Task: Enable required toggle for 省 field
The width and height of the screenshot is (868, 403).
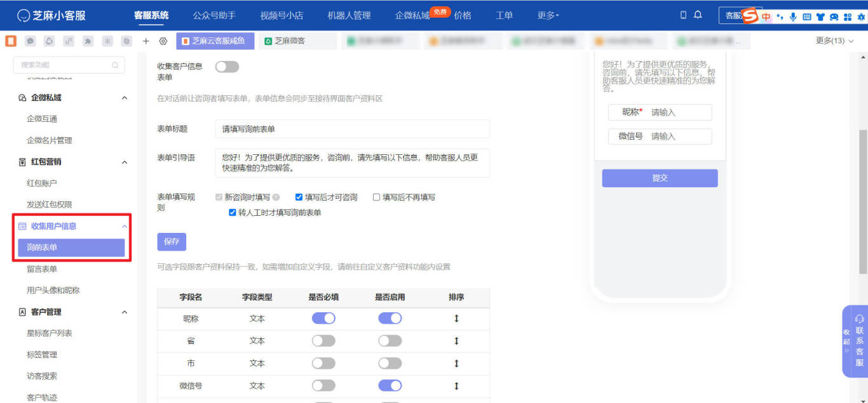Action: pyautogui.click(x=323, y=341)
